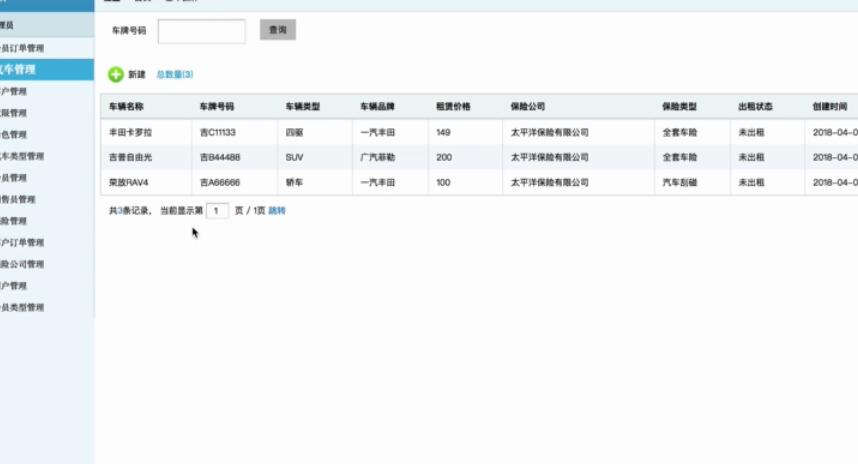Image resolution: width=858 pixels, height=464 pixels.
Task: Click the 广汽 brand cell
Action: pos(378,158)
